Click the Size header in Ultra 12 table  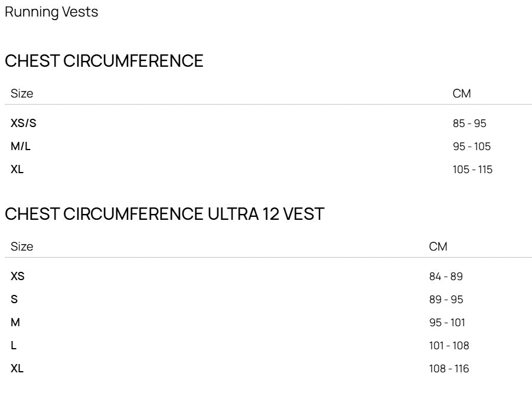coord(22,246)
